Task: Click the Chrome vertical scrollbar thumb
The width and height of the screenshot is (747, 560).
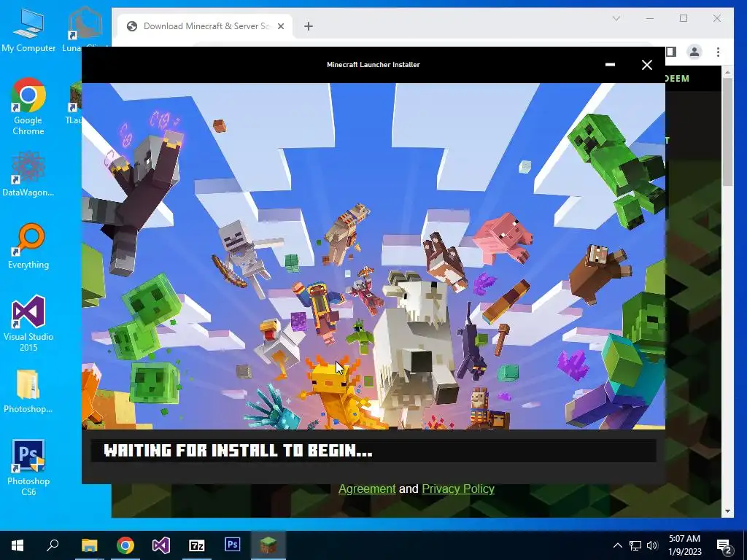Action: tap(727, 132)
